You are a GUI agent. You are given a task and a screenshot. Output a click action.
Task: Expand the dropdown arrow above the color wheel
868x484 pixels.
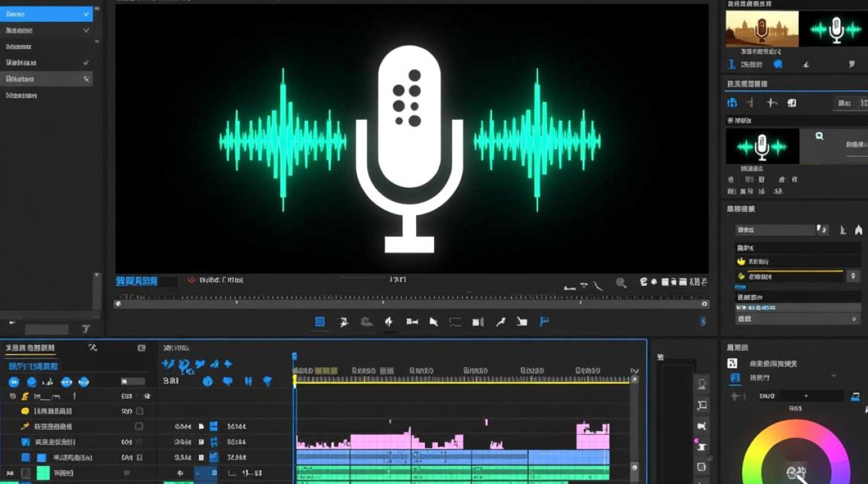[x=834, y=376]
